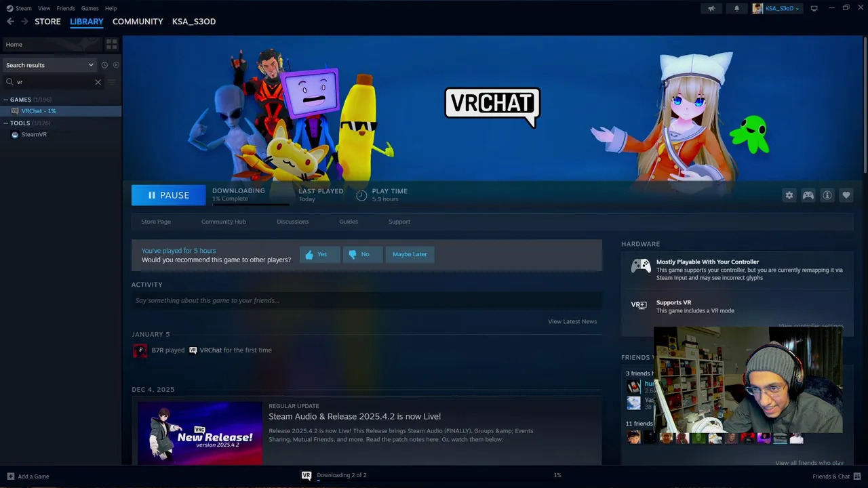
Task: Open the advanced filter options icon
Action: point(112,82)
